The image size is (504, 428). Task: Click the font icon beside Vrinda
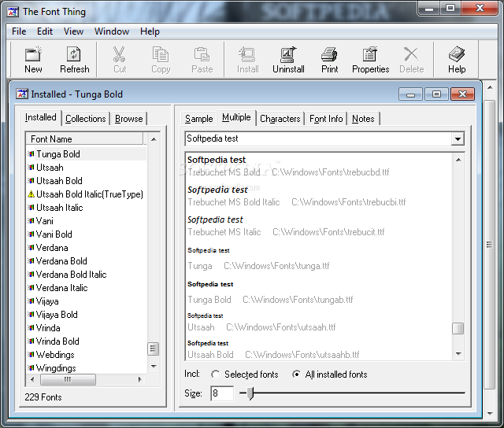point(31,328)
